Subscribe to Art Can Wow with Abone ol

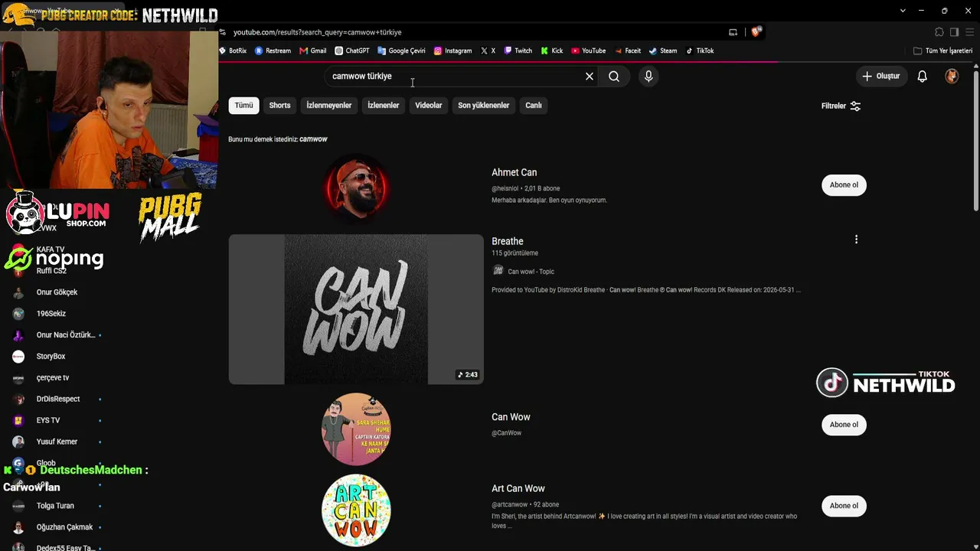(844, 506)
